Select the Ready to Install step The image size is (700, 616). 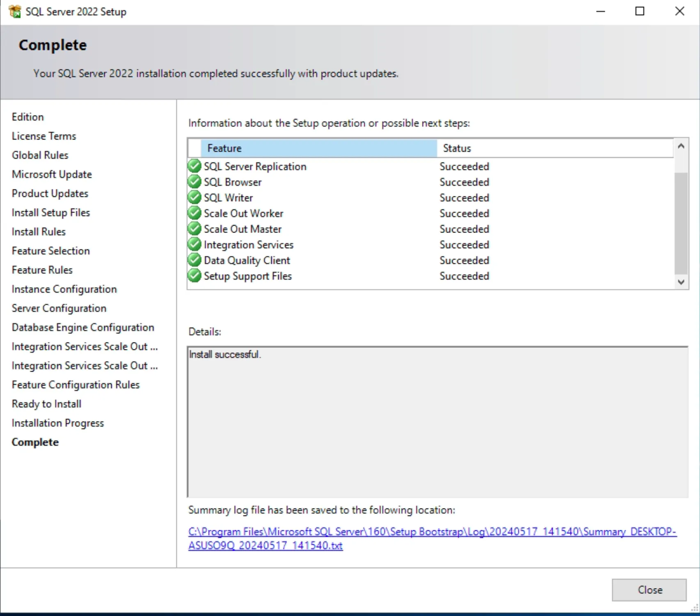coord(46,404)
